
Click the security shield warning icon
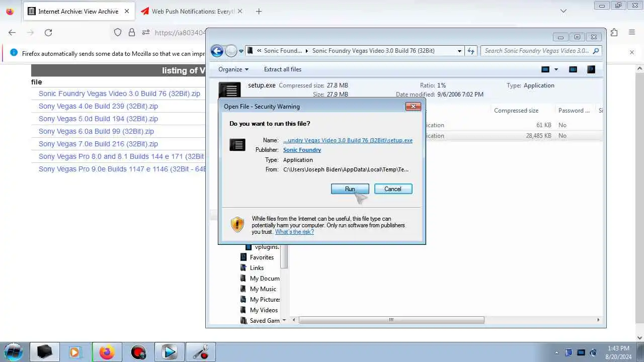[x=237, y=224]
